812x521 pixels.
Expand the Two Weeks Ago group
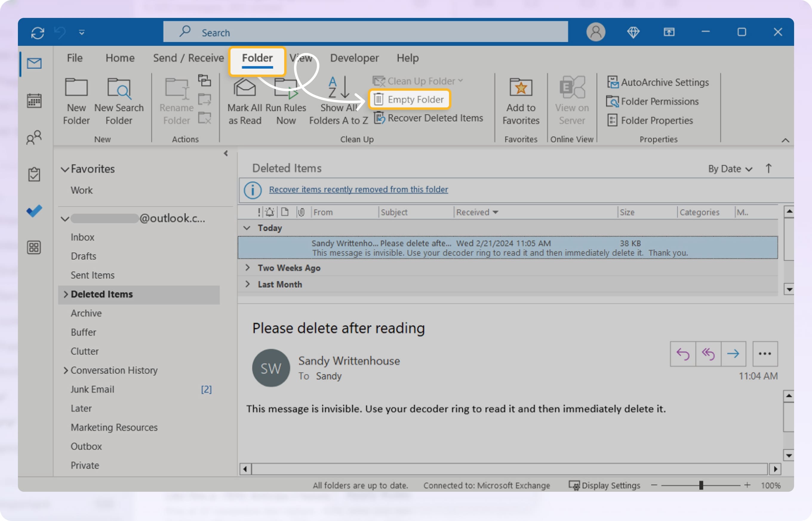click(x=248, y=268)
